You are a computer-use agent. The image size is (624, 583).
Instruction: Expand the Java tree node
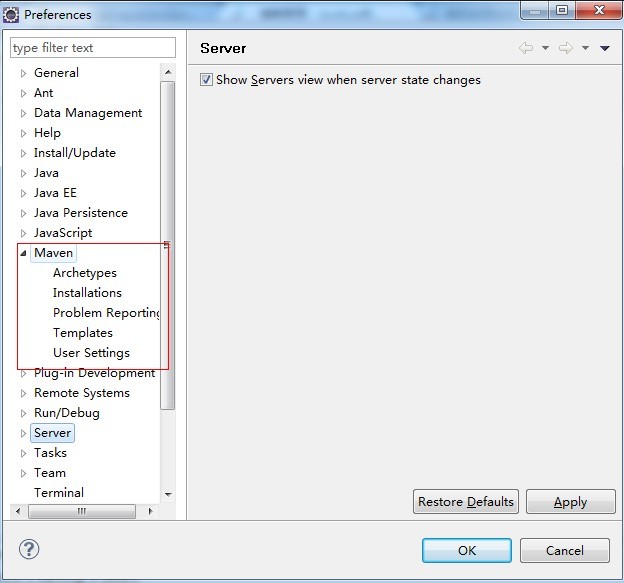click(23, 173)
